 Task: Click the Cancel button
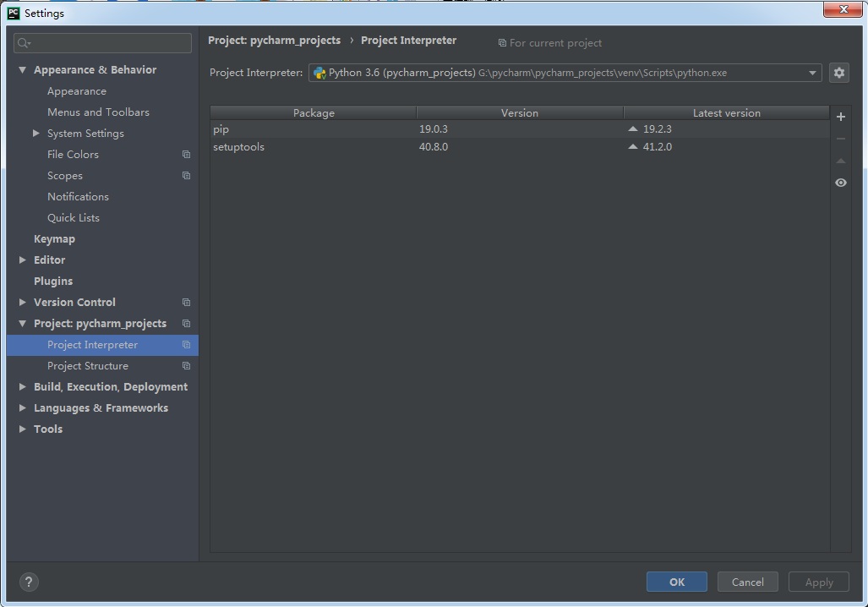[x=747, y=582]
